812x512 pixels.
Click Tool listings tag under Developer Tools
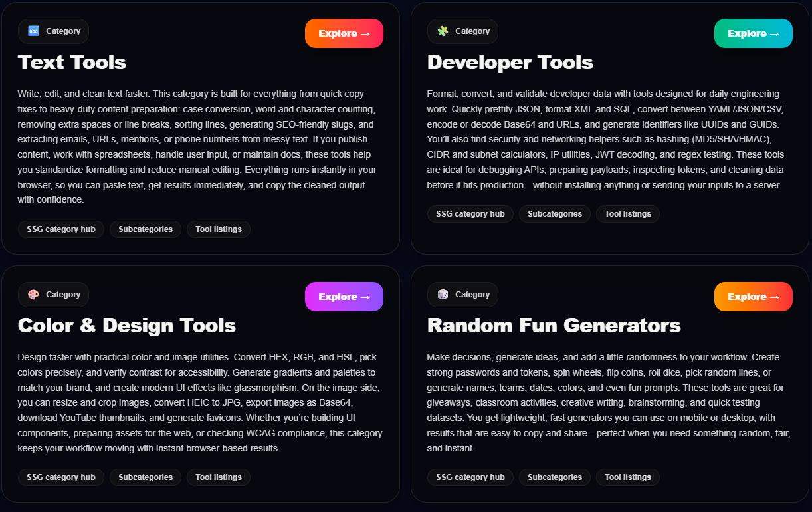tap(628, 214)
